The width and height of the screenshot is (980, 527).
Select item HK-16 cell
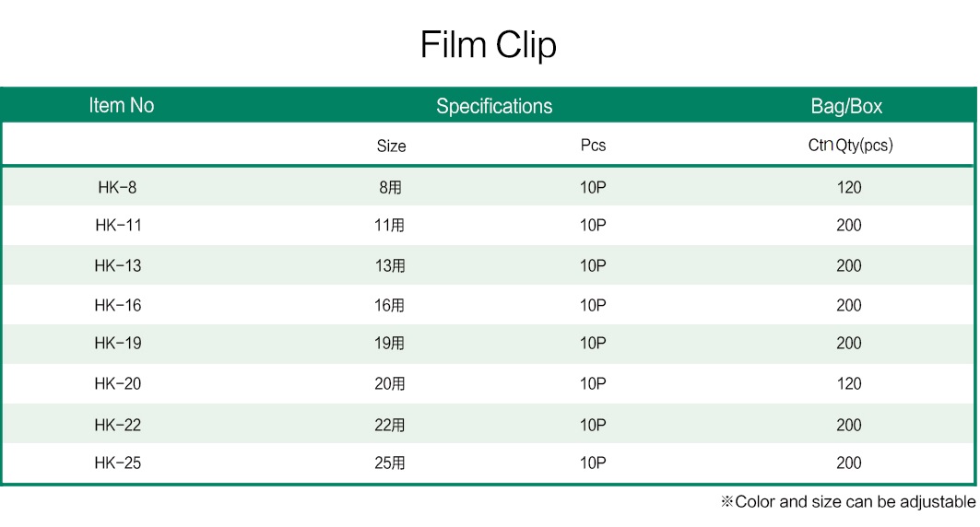(117, 305)
